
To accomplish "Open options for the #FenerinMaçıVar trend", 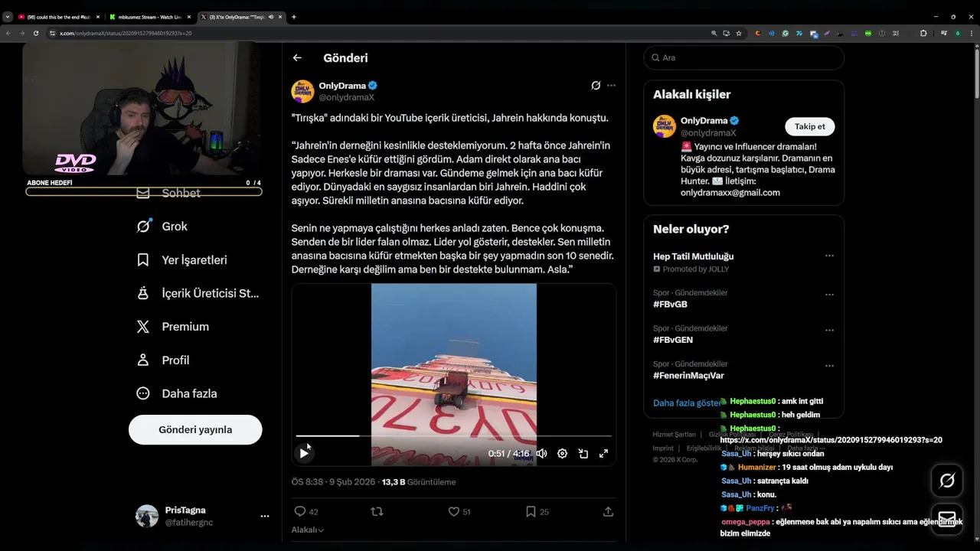I will (829, 366).
